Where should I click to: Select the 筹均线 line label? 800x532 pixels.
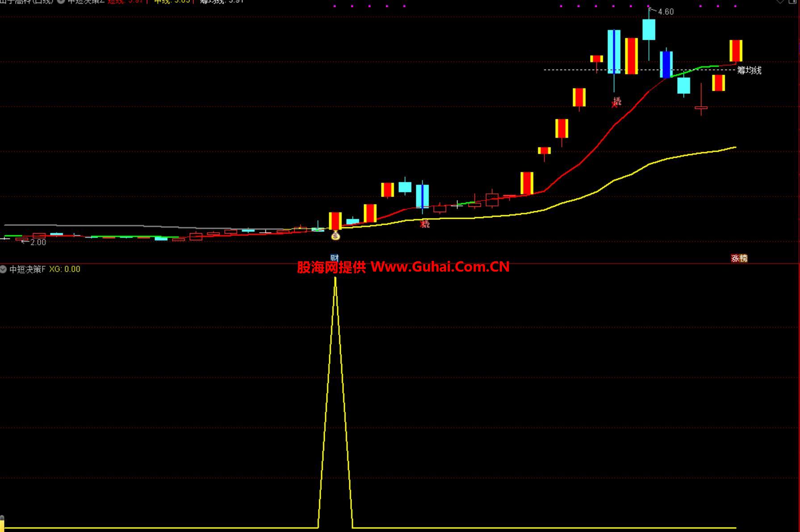[749, 70]
